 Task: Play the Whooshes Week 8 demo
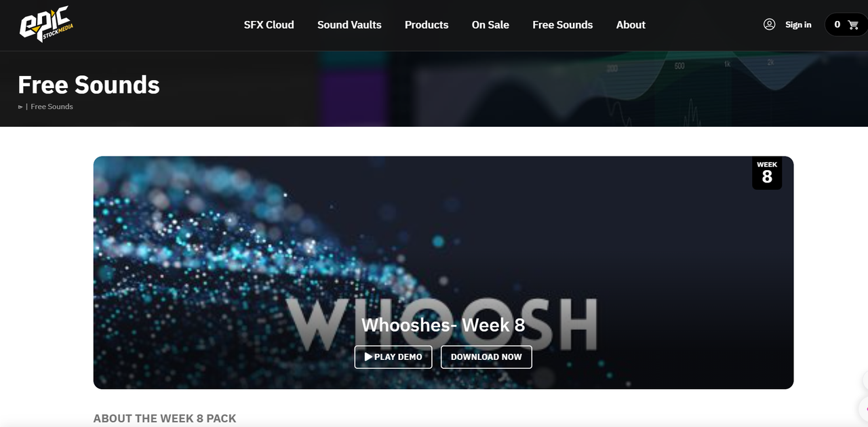(x=393, y=357)
